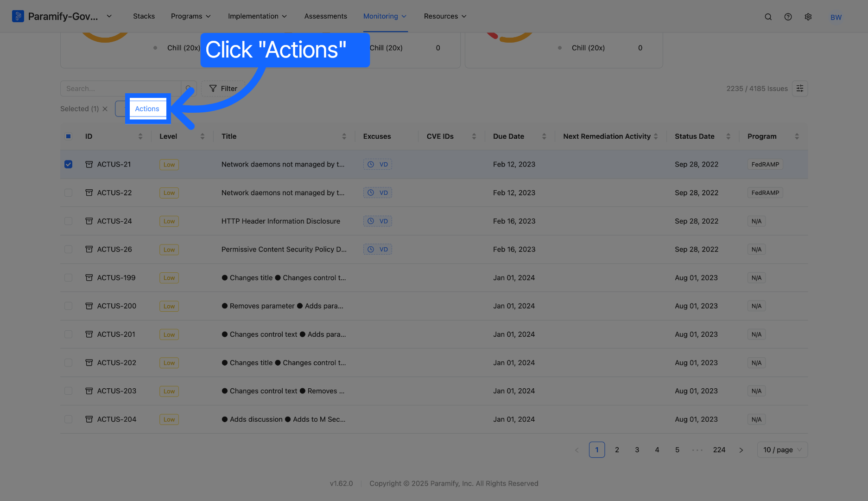Click the archive icon beside ACTUS-202
This screenshot has height=501, width=868.
click(89, 362)
